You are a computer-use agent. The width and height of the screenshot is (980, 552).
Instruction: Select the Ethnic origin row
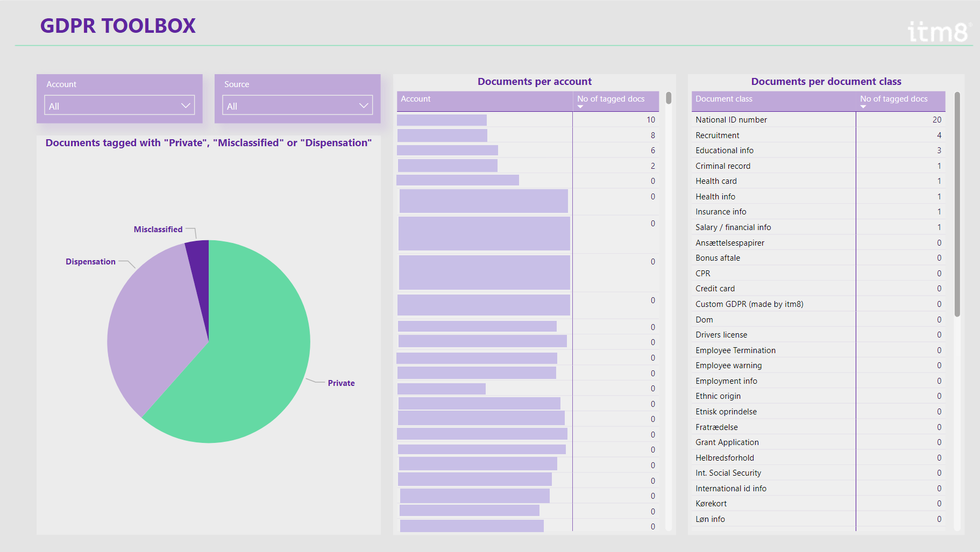(818, 396)
